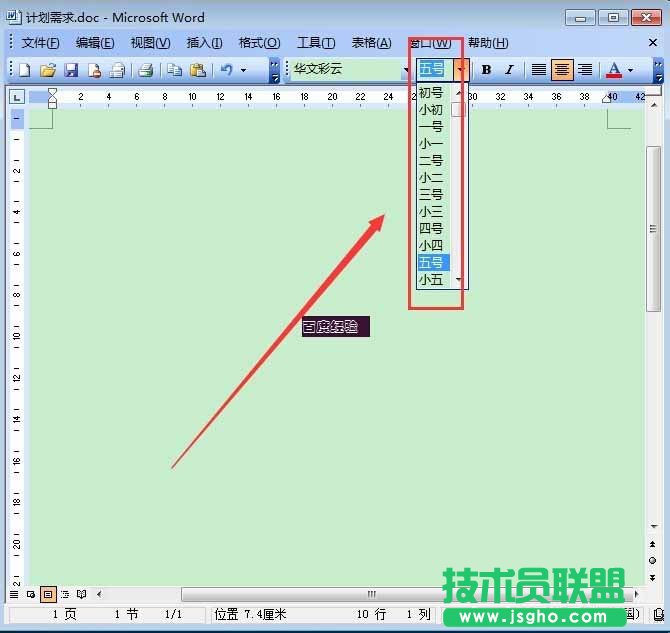Expand standard toolbar options chevron

[x=275, y=71]
